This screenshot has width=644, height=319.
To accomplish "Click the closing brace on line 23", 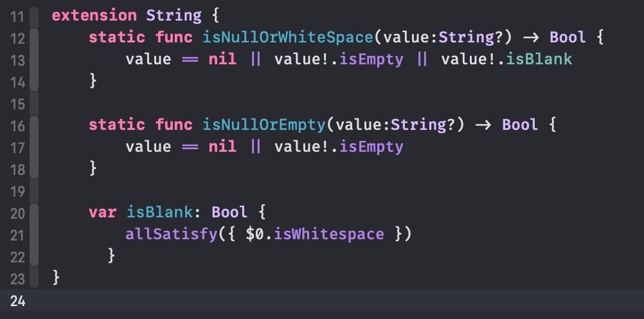I will coord(57,278).
